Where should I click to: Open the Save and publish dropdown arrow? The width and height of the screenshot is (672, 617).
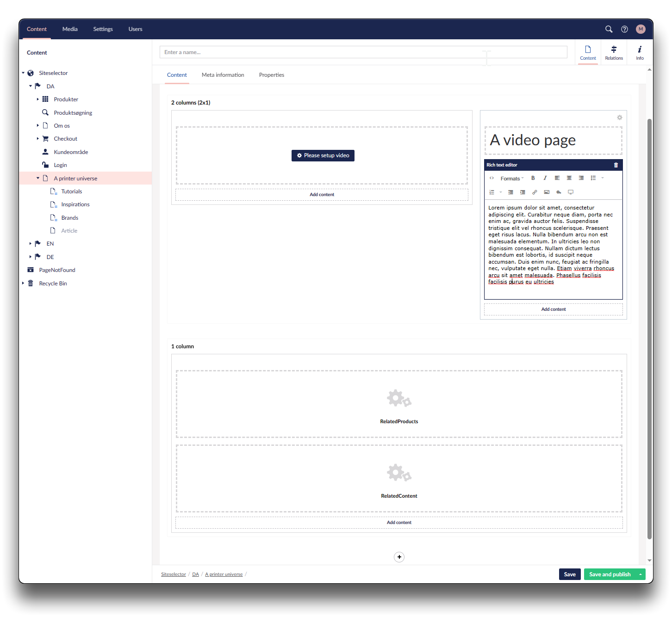[641, 574]
